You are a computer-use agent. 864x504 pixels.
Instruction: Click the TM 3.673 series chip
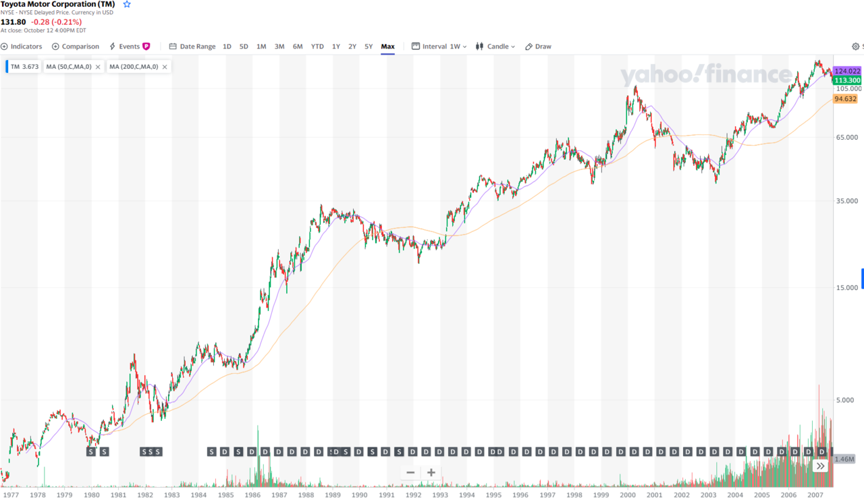[x=24, y=67]
